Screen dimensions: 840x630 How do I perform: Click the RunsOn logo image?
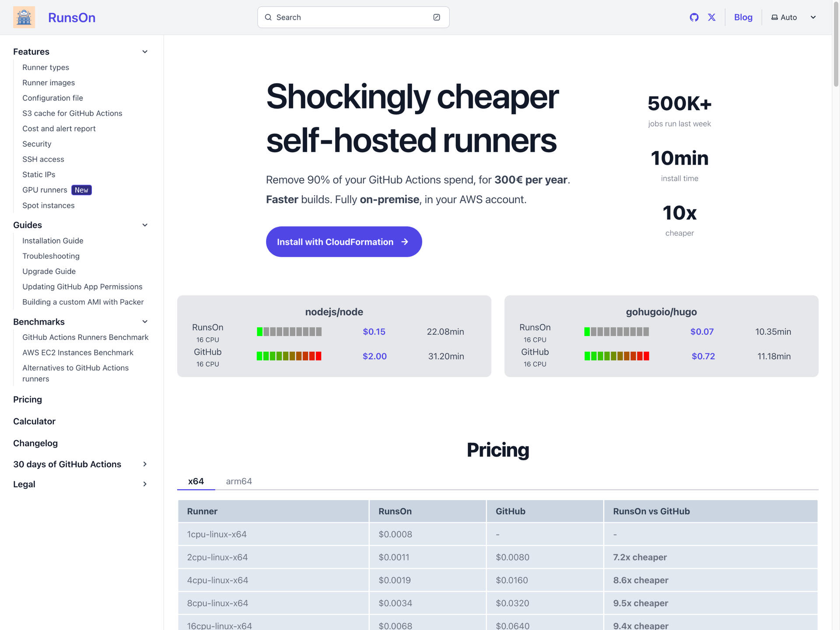[24, 17]
